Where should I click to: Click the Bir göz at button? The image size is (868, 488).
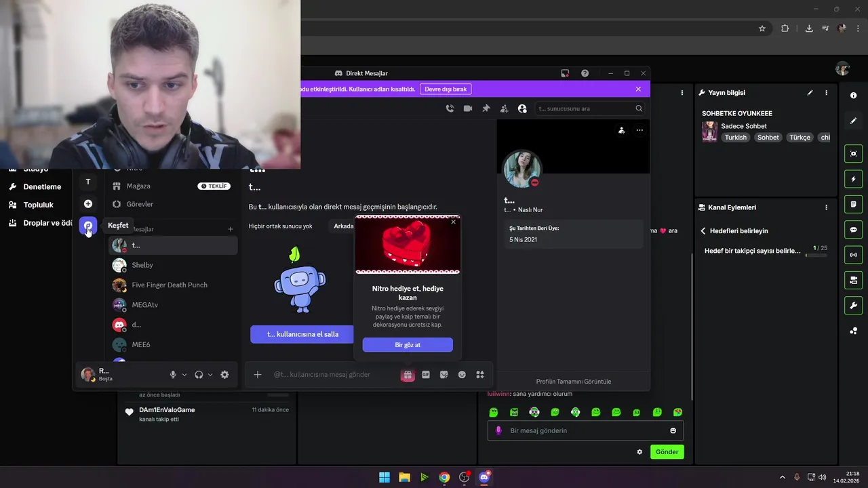pos(408,345)
